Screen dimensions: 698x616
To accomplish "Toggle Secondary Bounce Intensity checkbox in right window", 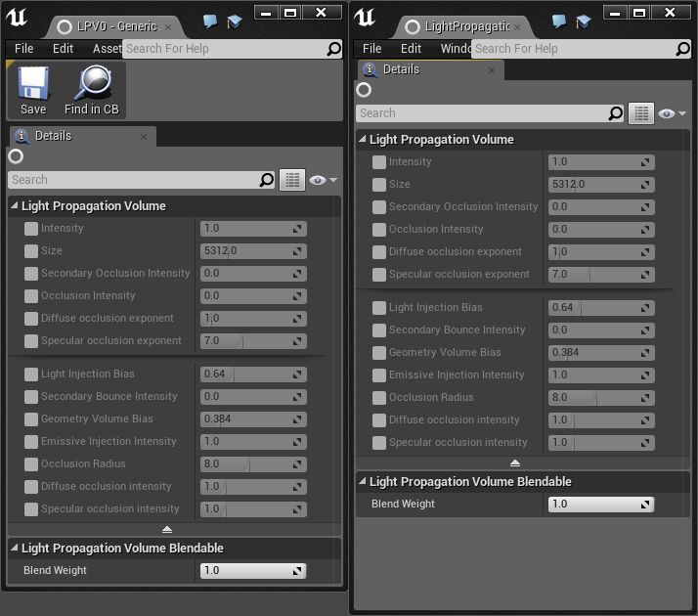I will [x=379, y=330].
